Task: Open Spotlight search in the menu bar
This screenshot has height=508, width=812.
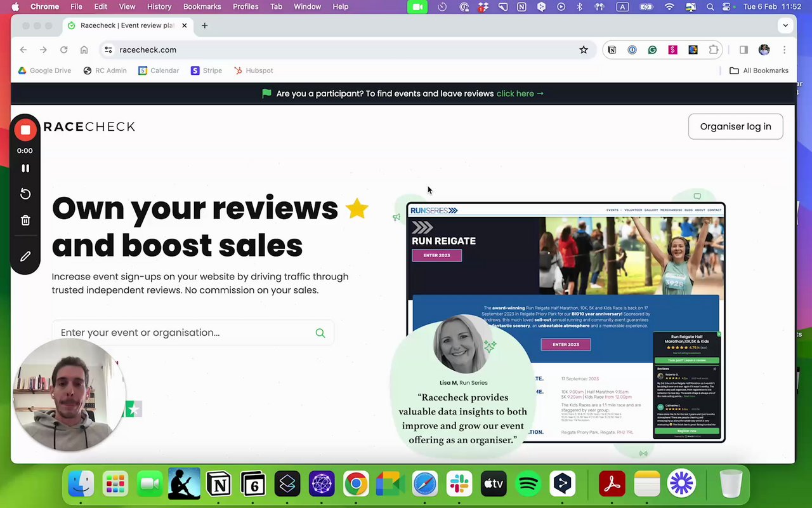Action: [710, 6]
